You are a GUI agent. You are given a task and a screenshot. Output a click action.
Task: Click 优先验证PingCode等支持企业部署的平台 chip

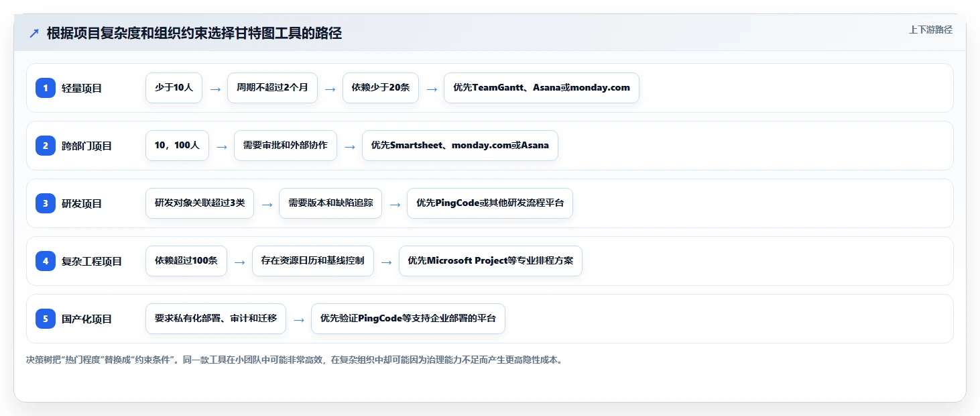point(408,319)
